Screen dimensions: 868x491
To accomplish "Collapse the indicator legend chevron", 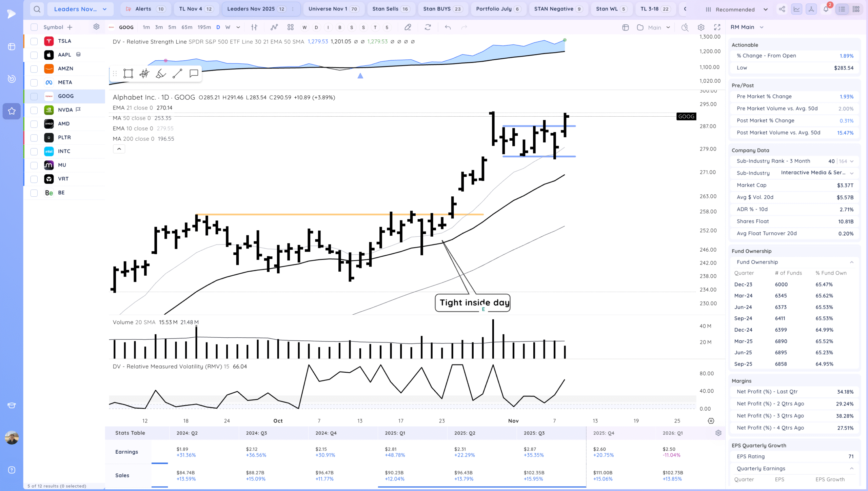I will click(119, 149).
